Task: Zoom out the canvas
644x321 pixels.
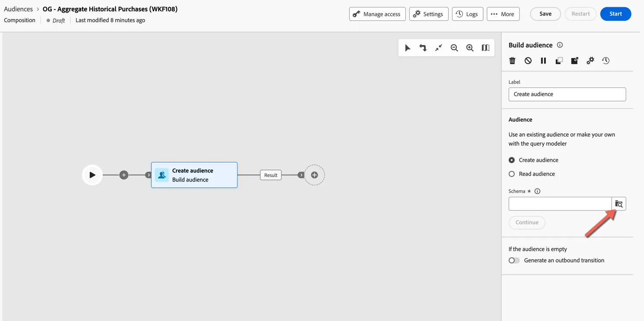Action: pos(454,48)
